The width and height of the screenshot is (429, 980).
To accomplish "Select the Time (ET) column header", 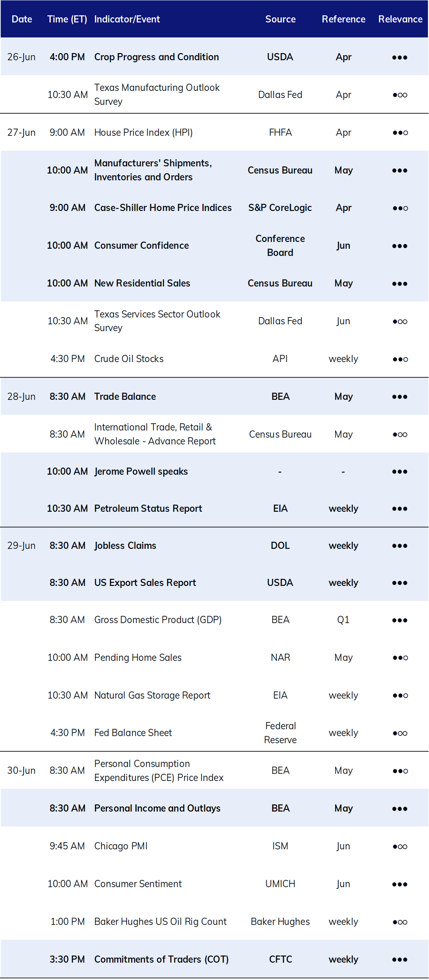I will point(67,19).
